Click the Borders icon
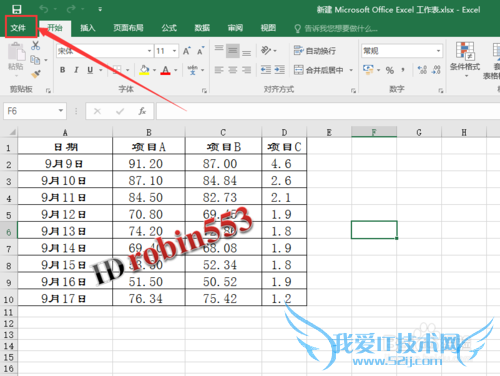The image size is (500, 376). (117, 70)
